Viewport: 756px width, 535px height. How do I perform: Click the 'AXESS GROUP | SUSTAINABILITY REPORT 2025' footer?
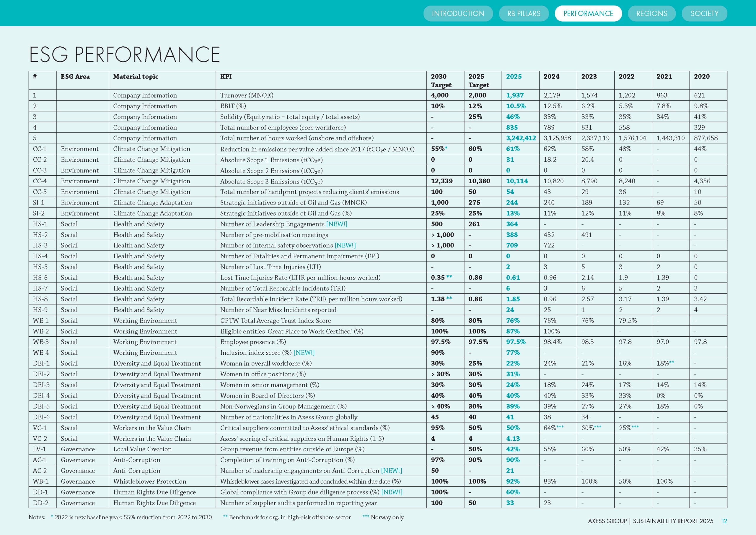click(651, 521)
